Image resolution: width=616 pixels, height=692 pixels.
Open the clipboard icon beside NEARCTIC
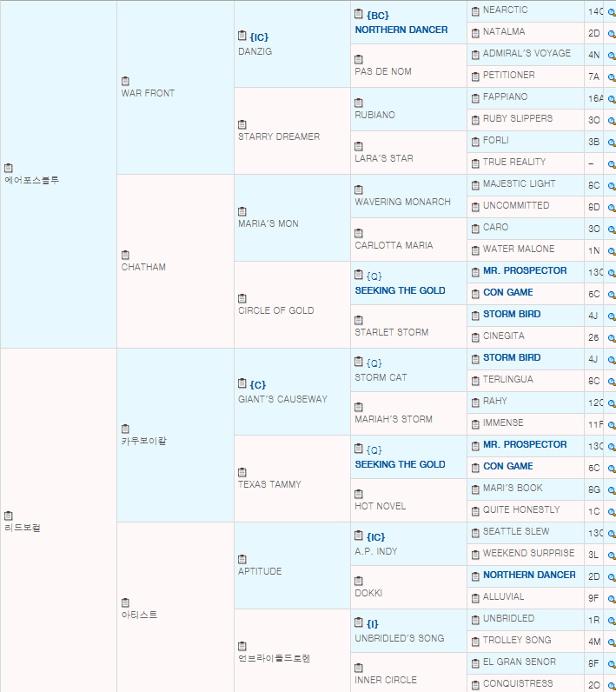(475, 10)
